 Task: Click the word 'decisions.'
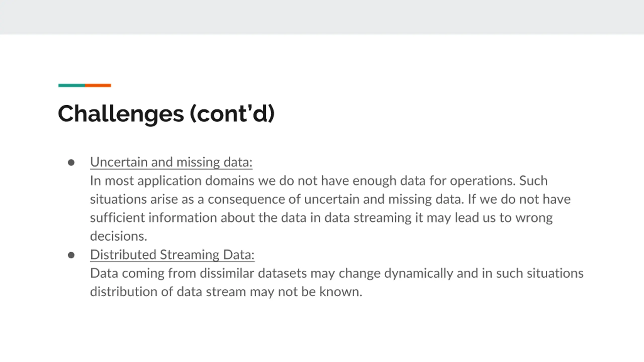click(x=118, y=236)
